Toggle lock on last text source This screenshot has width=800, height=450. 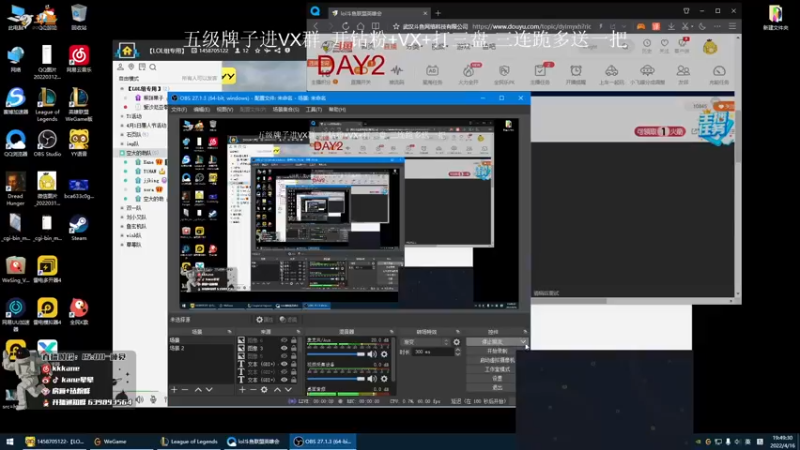(x=294, y=380)
